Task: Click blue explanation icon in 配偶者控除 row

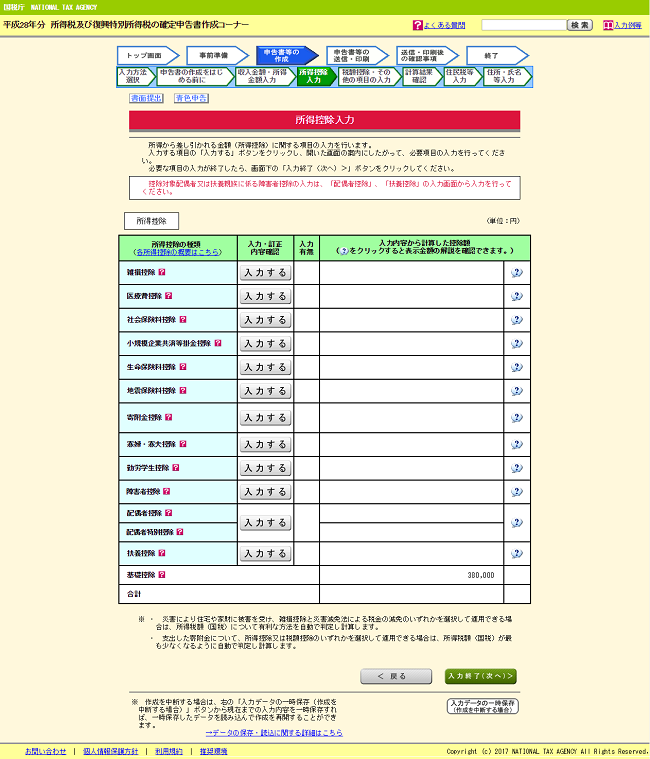Action: click(517, 523)
